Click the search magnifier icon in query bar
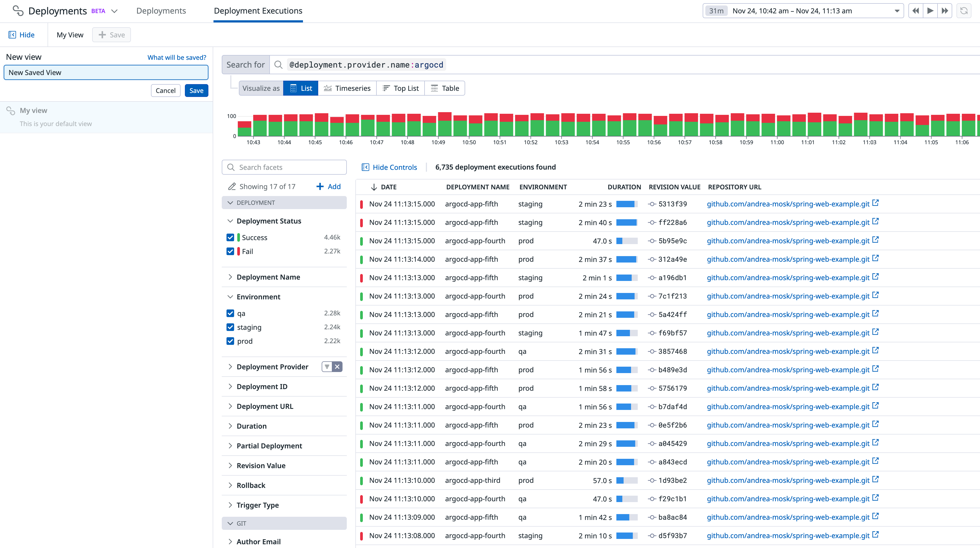Screen dimensions: 980x548 278,65
